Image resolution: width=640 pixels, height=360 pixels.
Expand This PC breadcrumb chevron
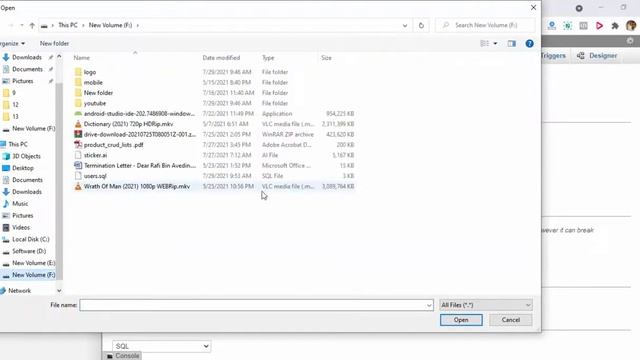[83, 25]
